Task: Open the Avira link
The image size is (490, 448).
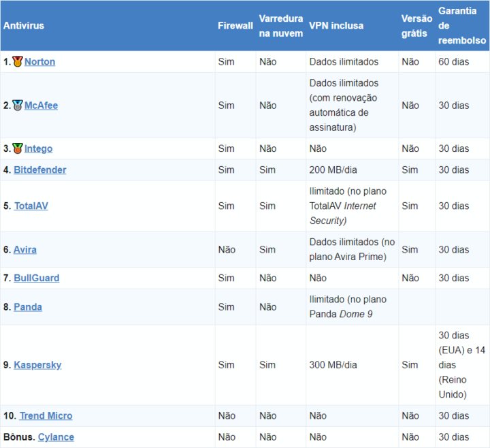Action: (25, 249)
